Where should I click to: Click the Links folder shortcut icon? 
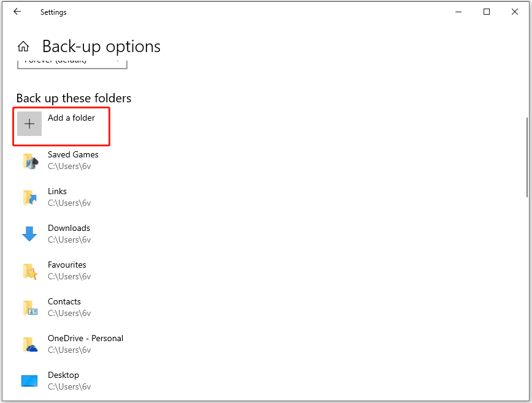pos(29,197)
